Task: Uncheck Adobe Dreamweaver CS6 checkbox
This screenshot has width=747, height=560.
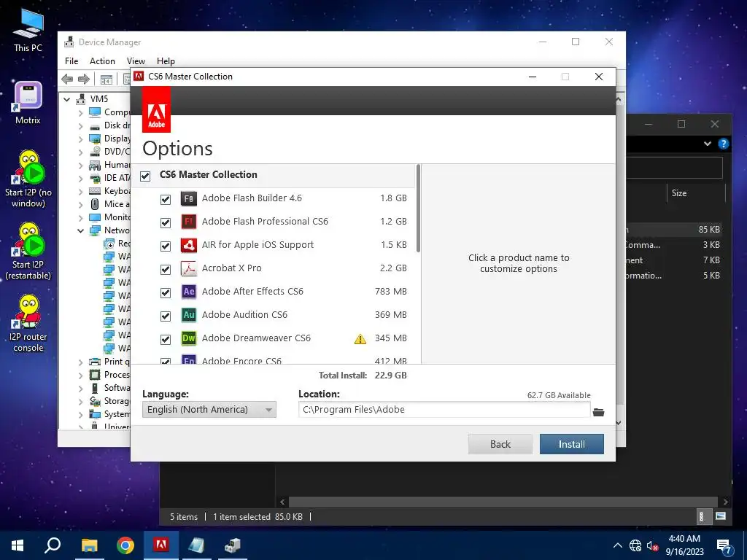Action: [166, 340]
